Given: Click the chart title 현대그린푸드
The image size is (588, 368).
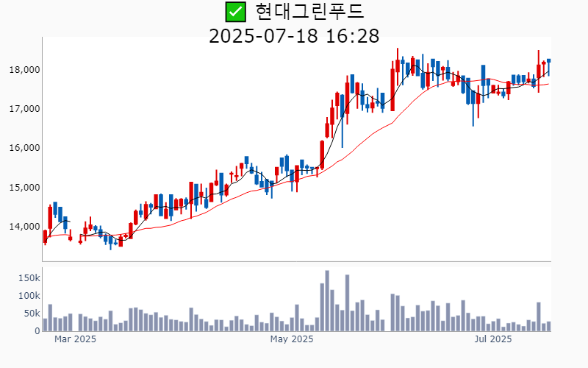Looking at the screenshot, I should click(x=309, y=11).
